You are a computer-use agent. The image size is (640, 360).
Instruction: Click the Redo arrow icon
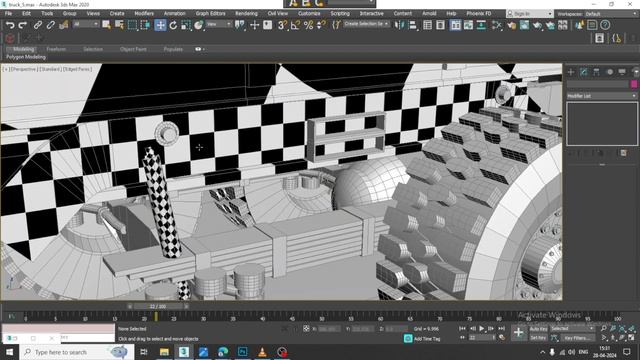[22, 25]
